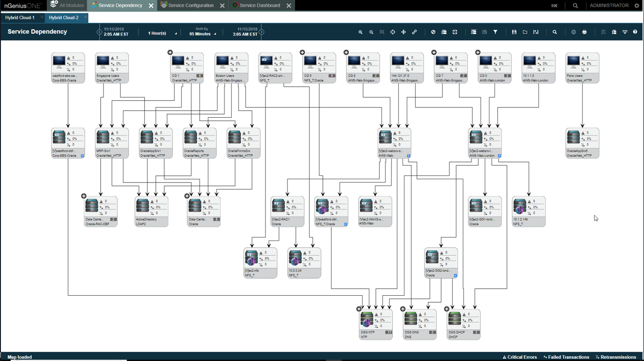Click the print icon in toolbar

coord(584,32)
